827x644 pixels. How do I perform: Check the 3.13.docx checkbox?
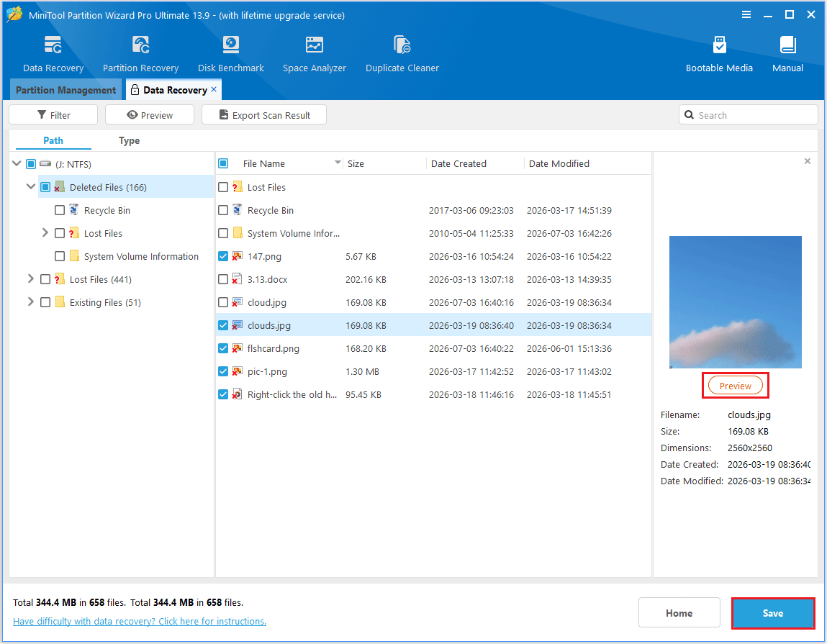223,279
